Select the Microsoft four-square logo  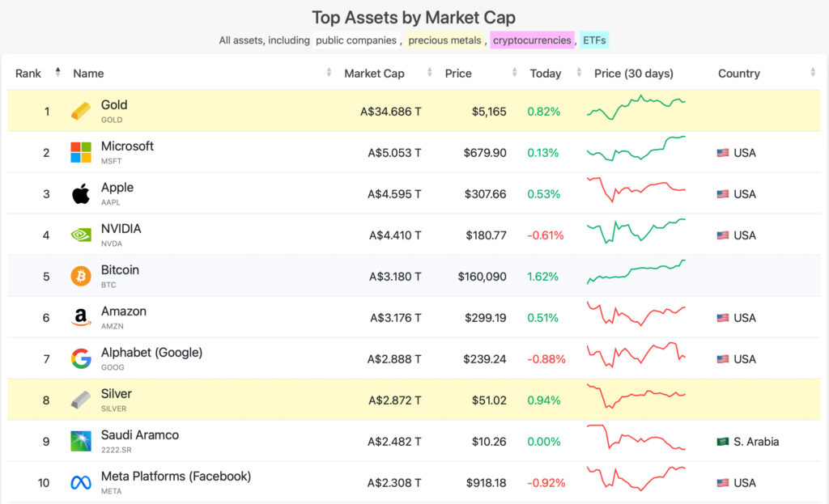79,151
